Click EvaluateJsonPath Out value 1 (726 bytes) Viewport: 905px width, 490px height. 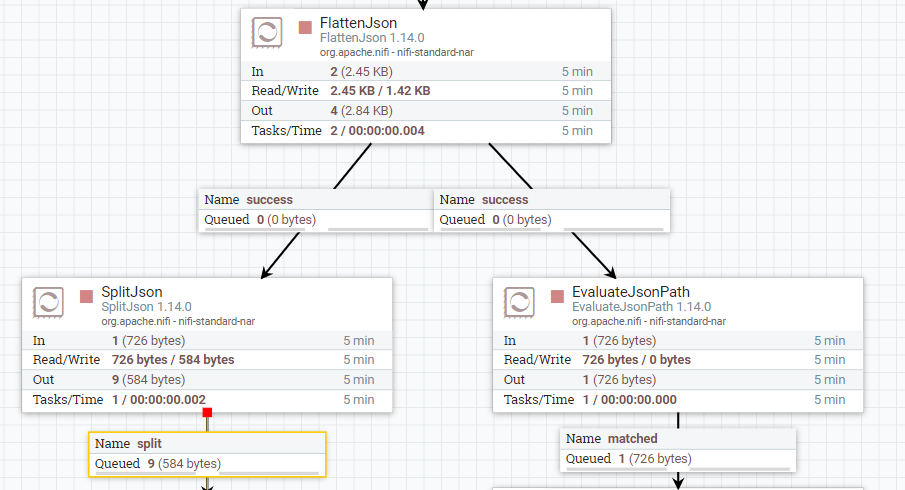pyautogui.click(x=619, y=380)
